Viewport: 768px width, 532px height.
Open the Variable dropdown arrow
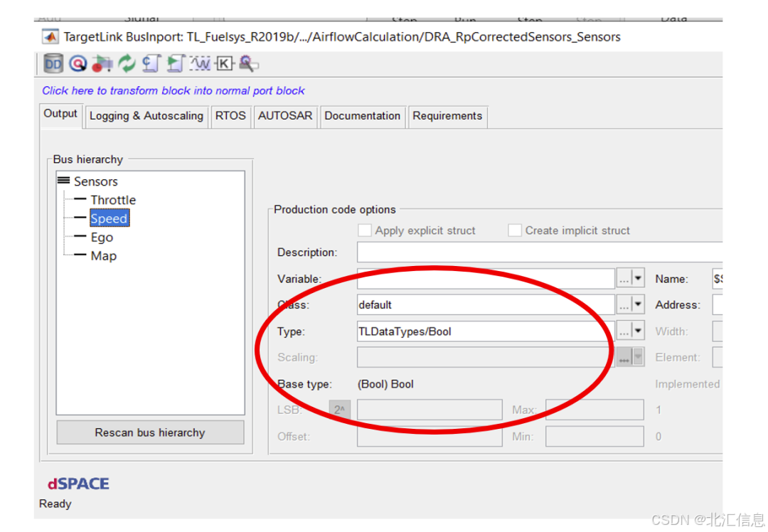pyautogui.click(x=638, y=278)
